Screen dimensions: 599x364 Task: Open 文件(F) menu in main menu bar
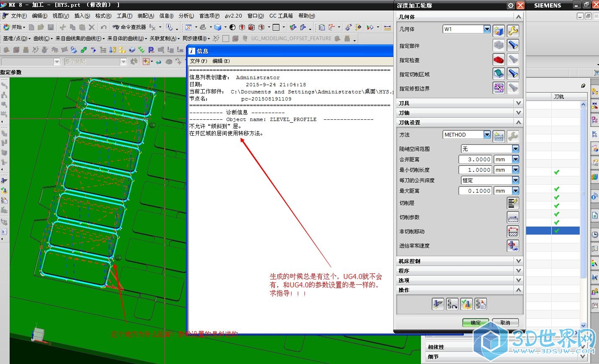coord(19,16)
